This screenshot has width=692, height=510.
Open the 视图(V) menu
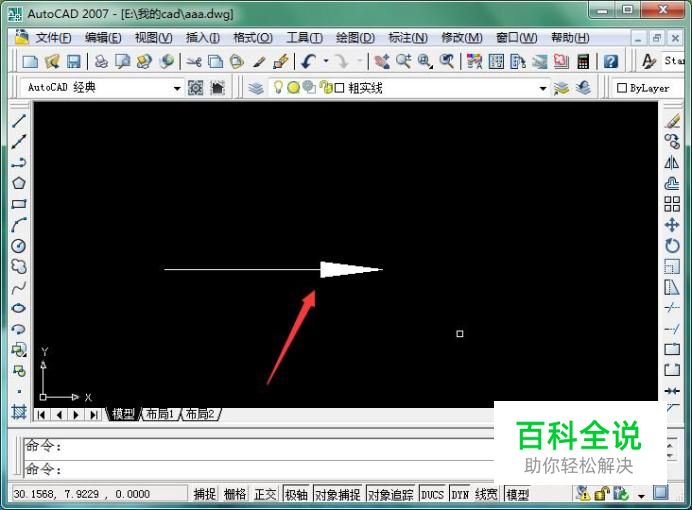(x=154, y=38)
